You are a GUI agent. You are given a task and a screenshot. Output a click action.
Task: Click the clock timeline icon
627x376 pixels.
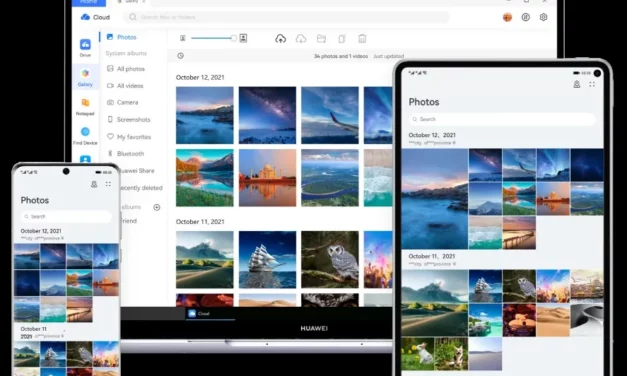point(181,56)
